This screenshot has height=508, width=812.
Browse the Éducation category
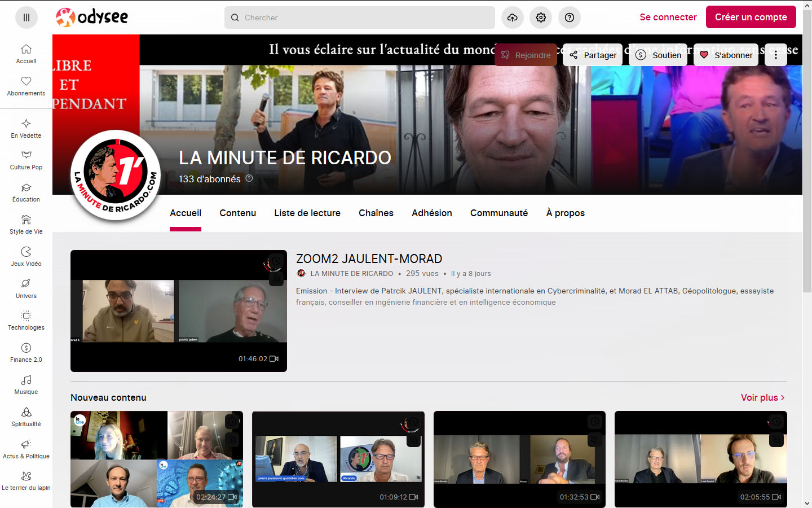tap(26, 192)
